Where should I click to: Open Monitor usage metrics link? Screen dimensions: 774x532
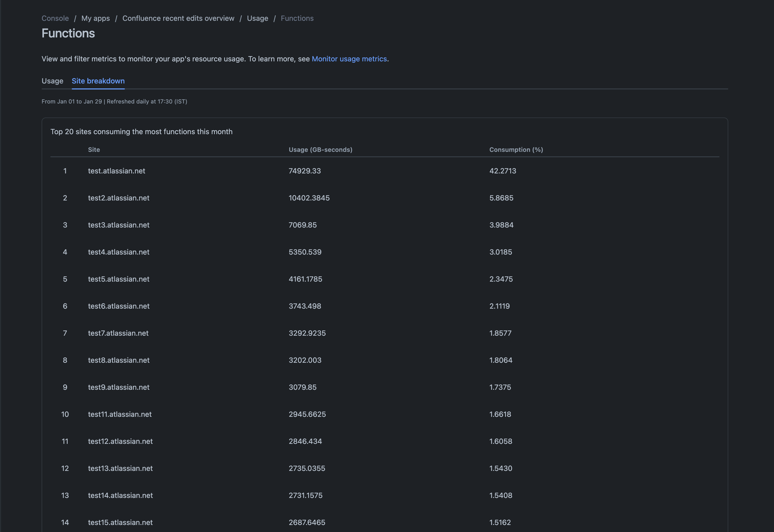click(x=349, y=59)
